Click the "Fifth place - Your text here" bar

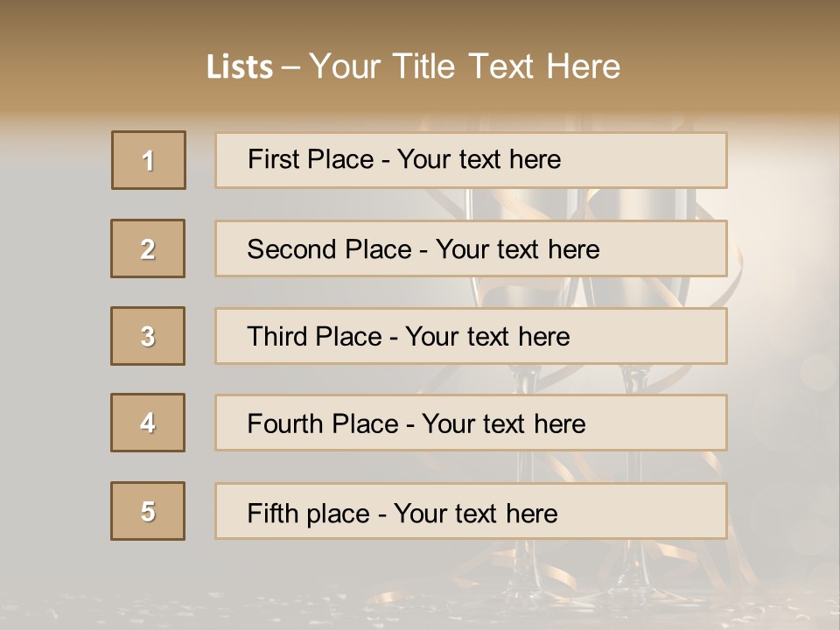pos(471,511)
